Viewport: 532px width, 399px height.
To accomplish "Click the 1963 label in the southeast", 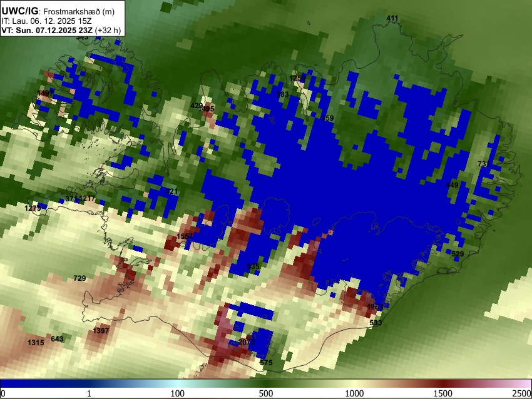I will click(x=375, y=307).
